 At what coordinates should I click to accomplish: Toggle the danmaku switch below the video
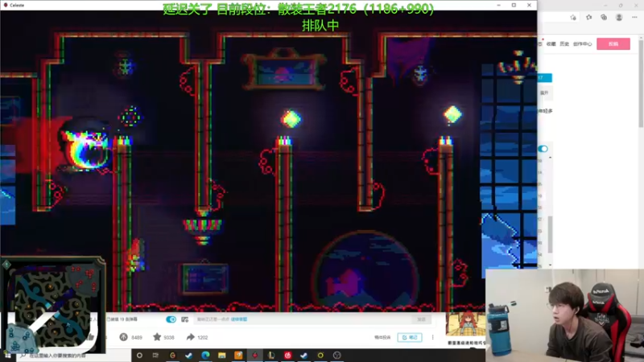(171, 319)
